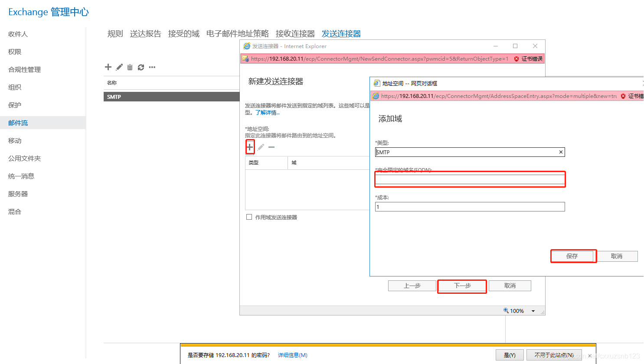The height and width of the screenshot is (364, 644).
Task: Cancel the Add Domain dialog (取消)
Action: tap(617, 256)
